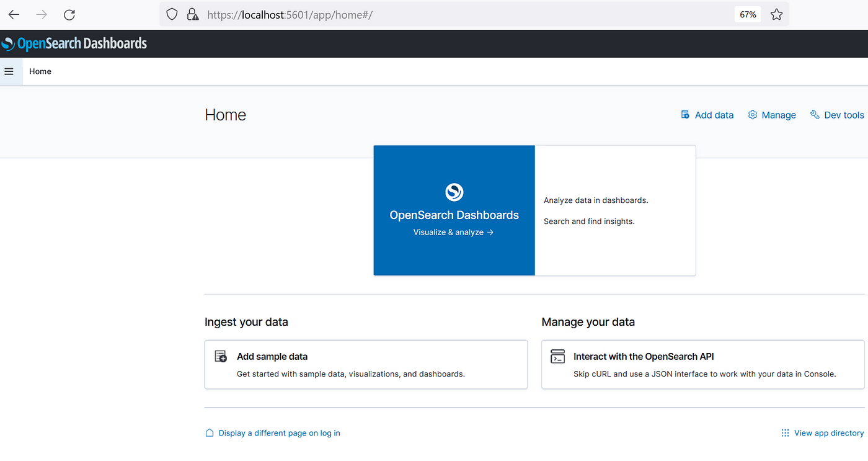Open the Add sample data card
868x461 pixels.
tap(366, 365)
